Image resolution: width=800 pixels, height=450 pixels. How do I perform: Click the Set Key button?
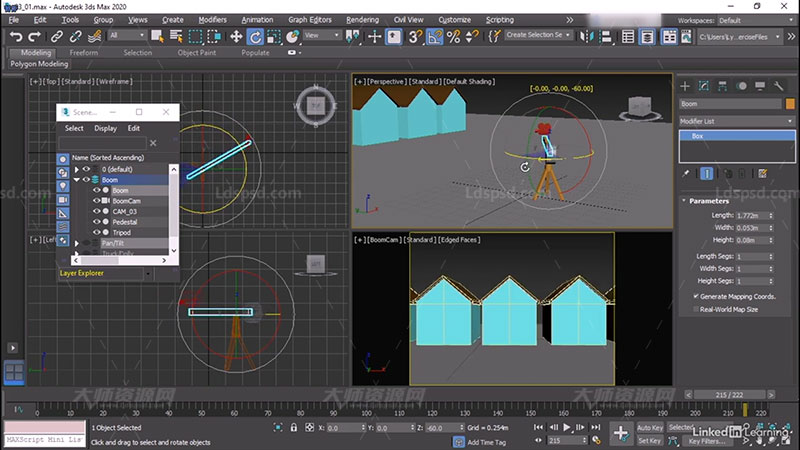[650, 440]
